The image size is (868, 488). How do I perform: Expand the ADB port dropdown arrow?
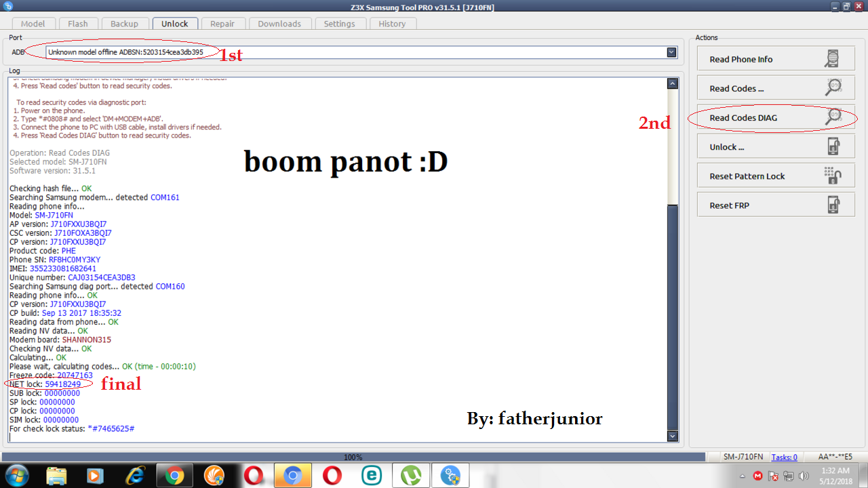[671, 52]
